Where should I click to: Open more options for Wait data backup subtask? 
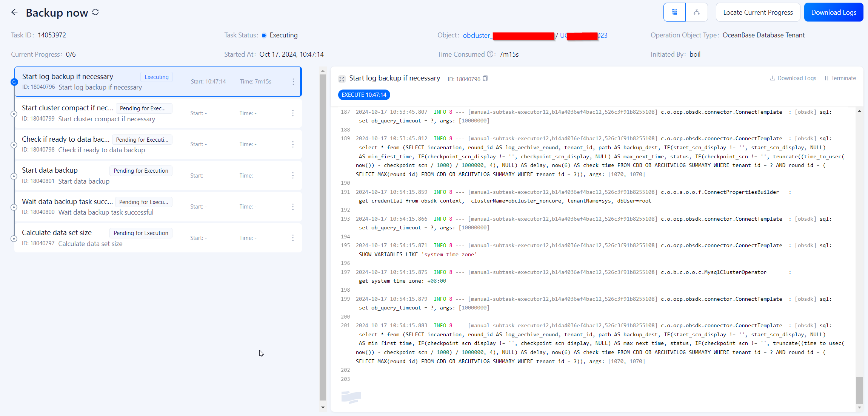[293, 207]
